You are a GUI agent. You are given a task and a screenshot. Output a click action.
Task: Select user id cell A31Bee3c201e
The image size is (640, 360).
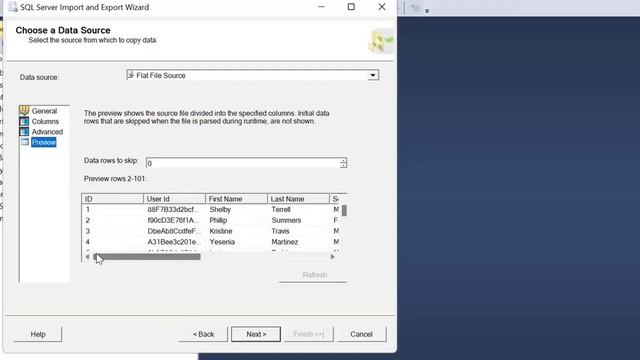tap(174, 242)
